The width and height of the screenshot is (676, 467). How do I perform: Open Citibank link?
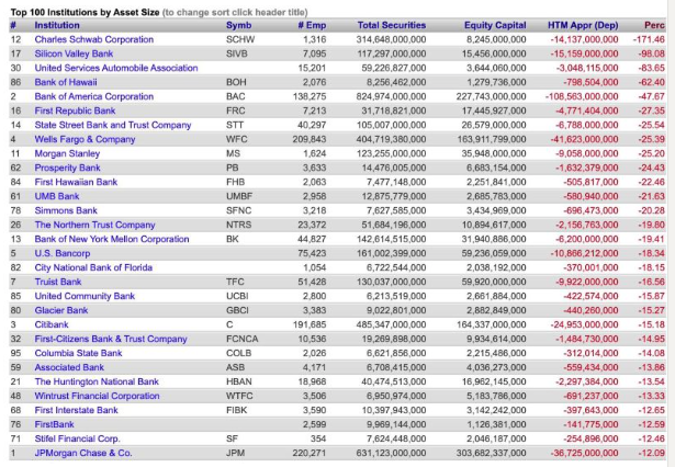[51, 324]
